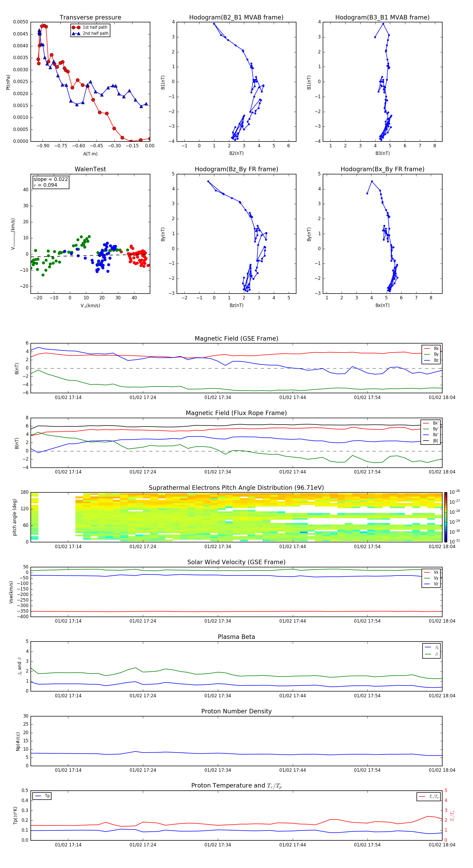Click the 'Hodogram(Bx_By FR frame)' title
Viewport: 473px width, 868px height.
[x=382, y=169]
